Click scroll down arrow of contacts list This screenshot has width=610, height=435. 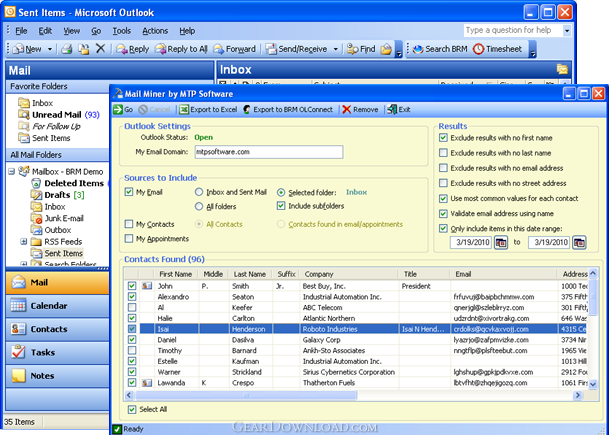(593, 384)
